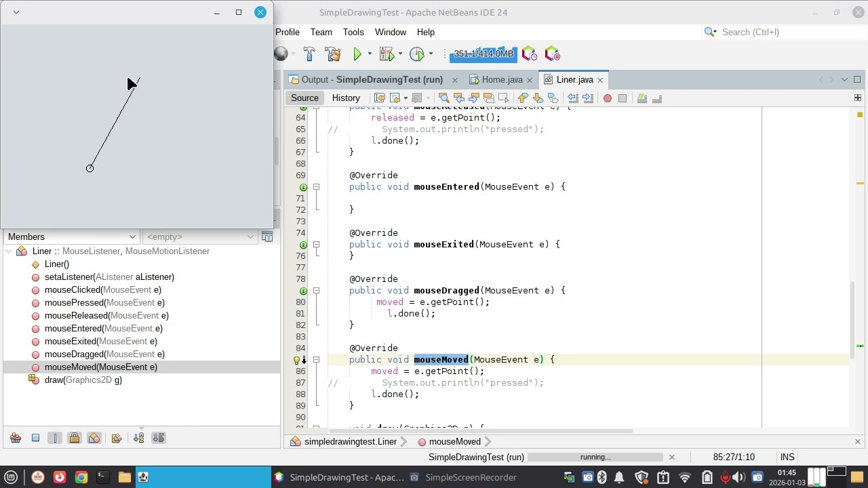
Task: Open the Profile Project dropdown arrow
Action: click(x=431, y=54)
